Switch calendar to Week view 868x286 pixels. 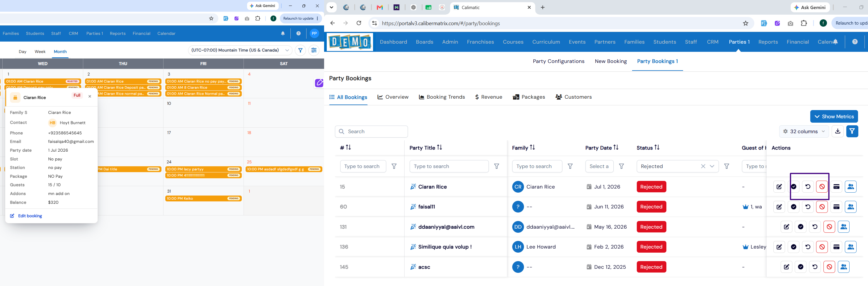point(40,52)
